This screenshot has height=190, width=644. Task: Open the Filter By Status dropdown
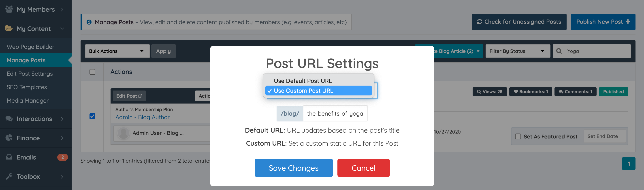tap(518, 51)
